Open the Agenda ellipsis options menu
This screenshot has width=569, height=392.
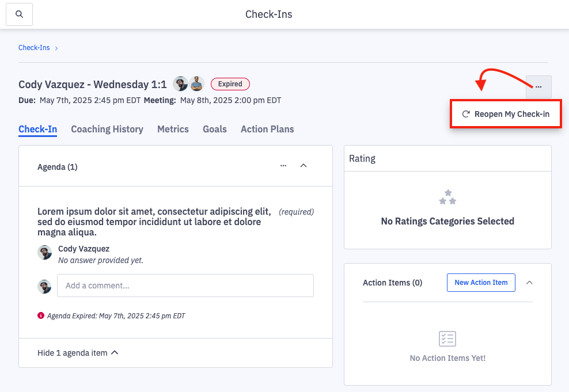[x=283, y=166]
